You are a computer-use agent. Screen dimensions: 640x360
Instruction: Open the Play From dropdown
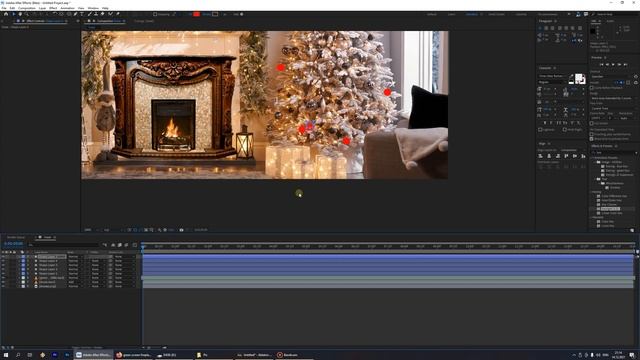(613, 108)
